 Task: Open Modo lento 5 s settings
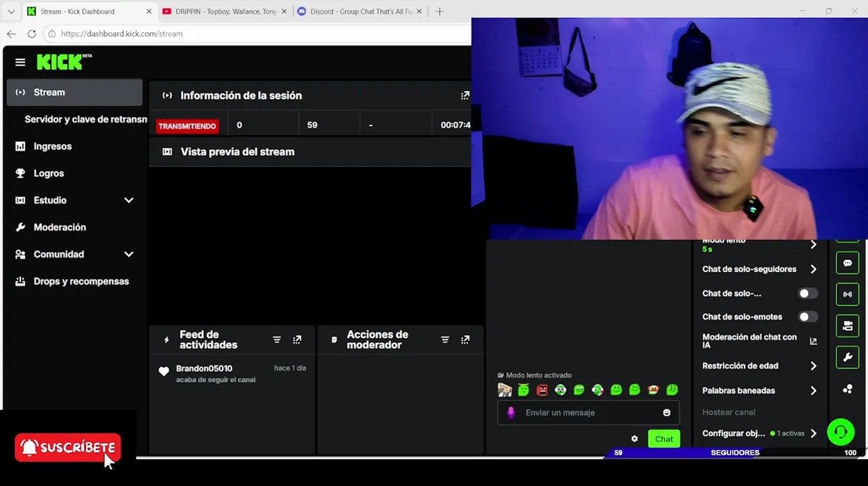[760, 244]
